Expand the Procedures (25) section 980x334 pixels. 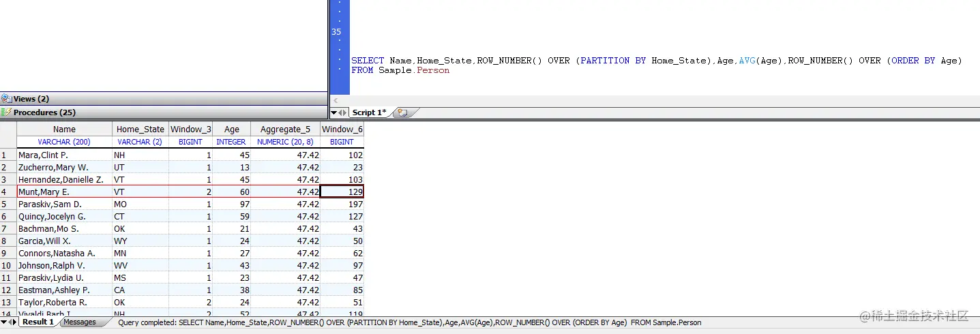click(x=164, y=112)
